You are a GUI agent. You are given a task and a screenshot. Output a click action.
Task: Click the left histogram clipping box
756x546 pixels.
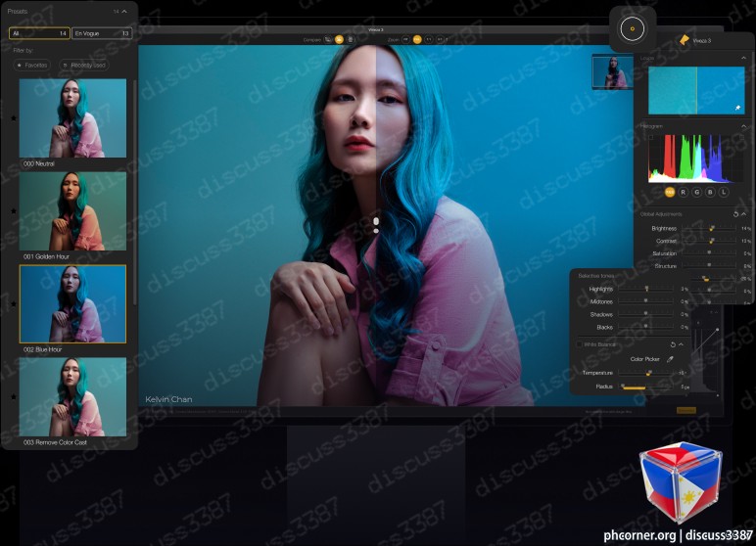click(x=651, y=137)
